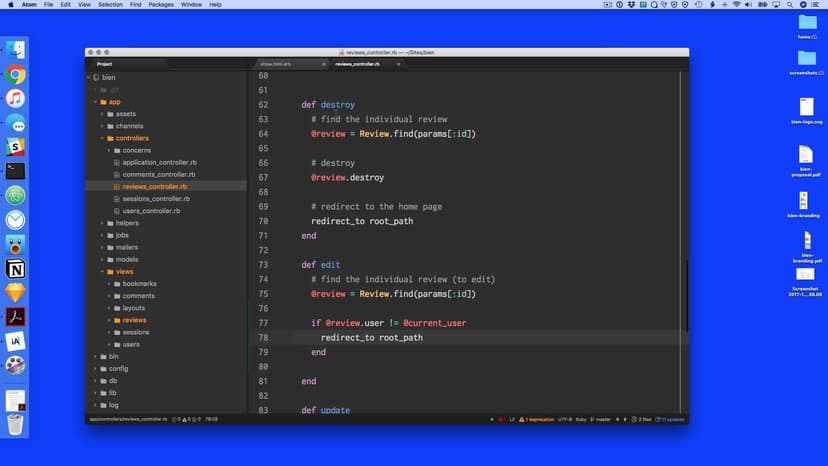Open the Notion app in dock

click(x=15, y=269)
